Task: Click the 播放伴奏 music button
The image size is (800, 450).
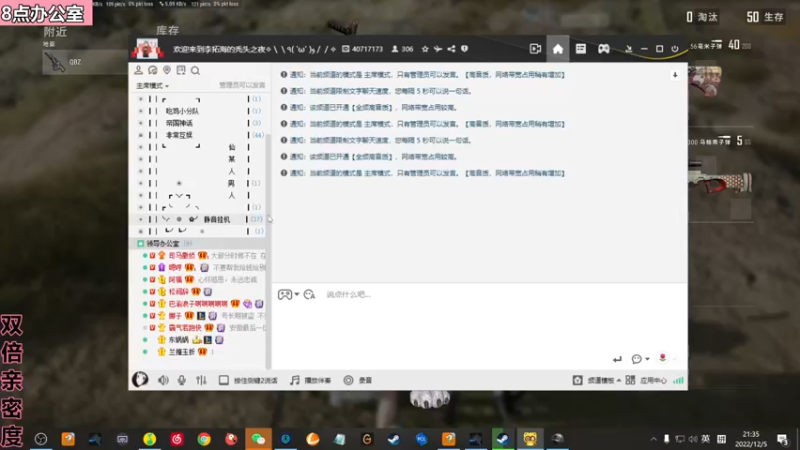Action: coord(311,380)
